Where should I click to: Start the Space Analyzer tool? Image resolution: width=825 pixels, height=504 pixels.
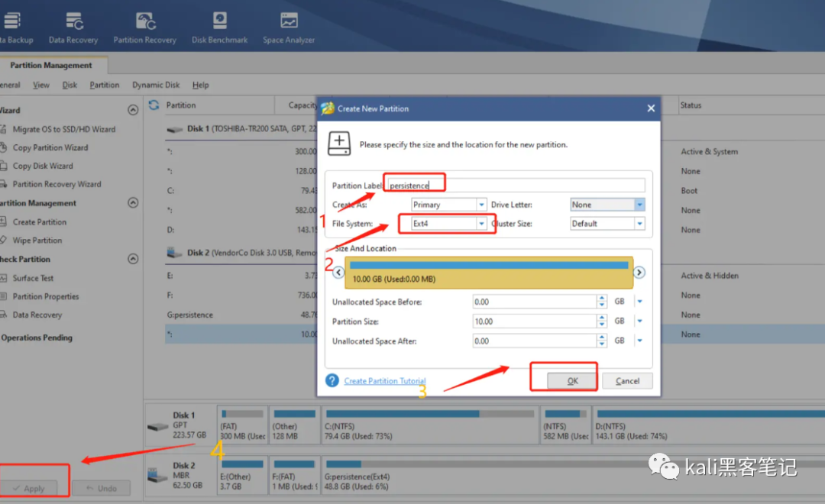coord(289,27)
